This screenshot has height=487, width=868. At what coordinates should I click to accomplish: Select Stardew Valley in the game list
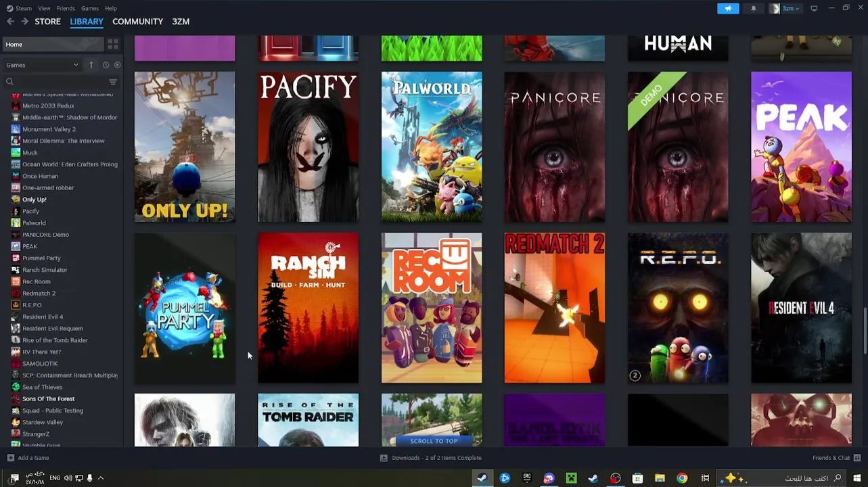(43, 422)
